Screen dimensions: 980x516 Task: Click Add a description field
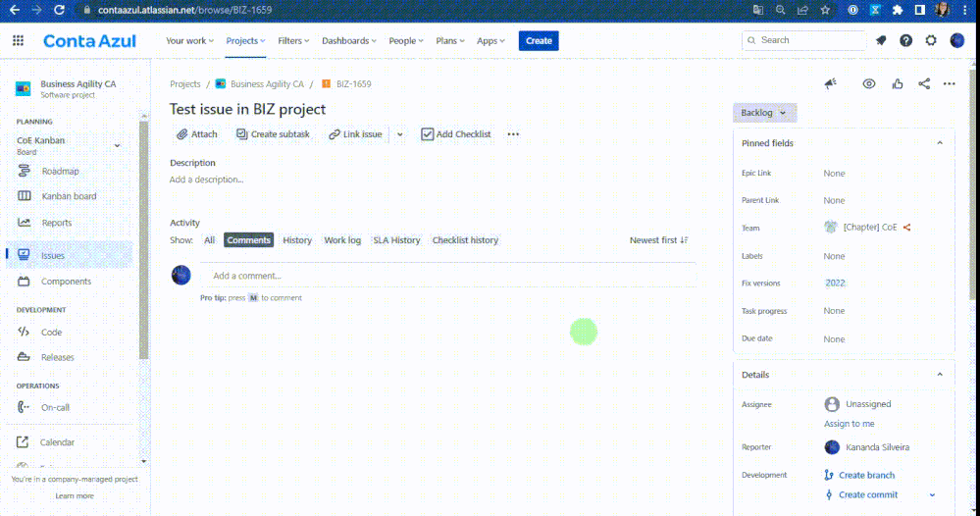pyautogui.click(x=206, y=180)
